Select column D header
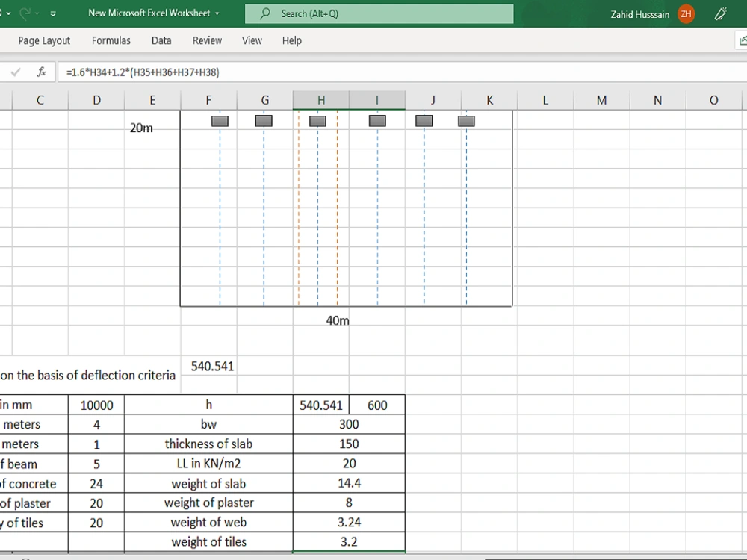This screenshot has width=747, height=560. pyautogui.click(x=96, y=100)
